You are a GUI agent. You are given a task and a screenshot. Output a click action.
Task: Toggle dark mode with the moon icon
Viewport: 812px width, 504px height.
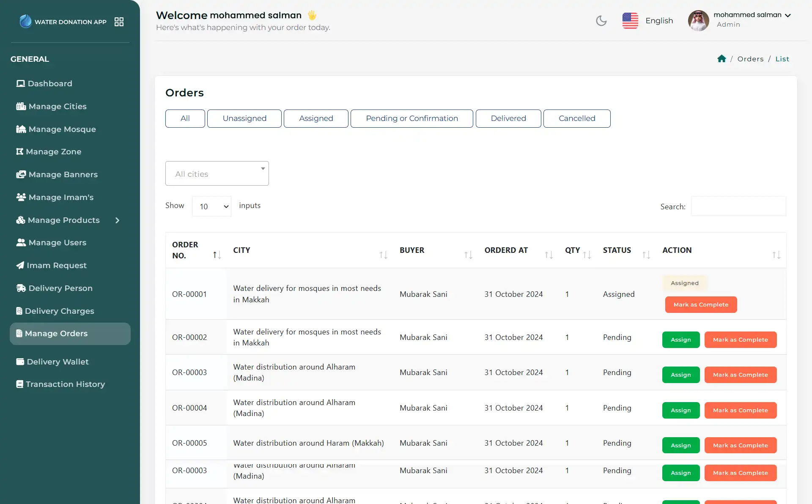601,20
